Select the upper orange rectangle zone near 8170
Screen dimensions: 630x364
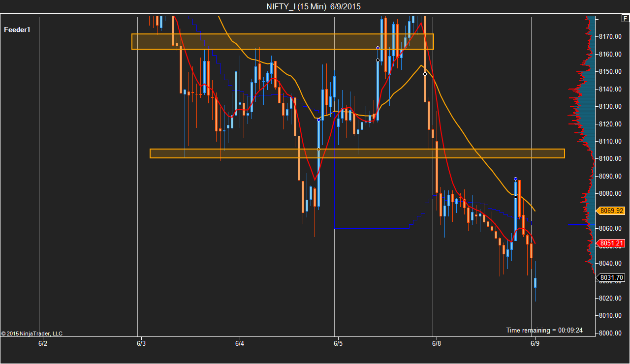(283, 41)
